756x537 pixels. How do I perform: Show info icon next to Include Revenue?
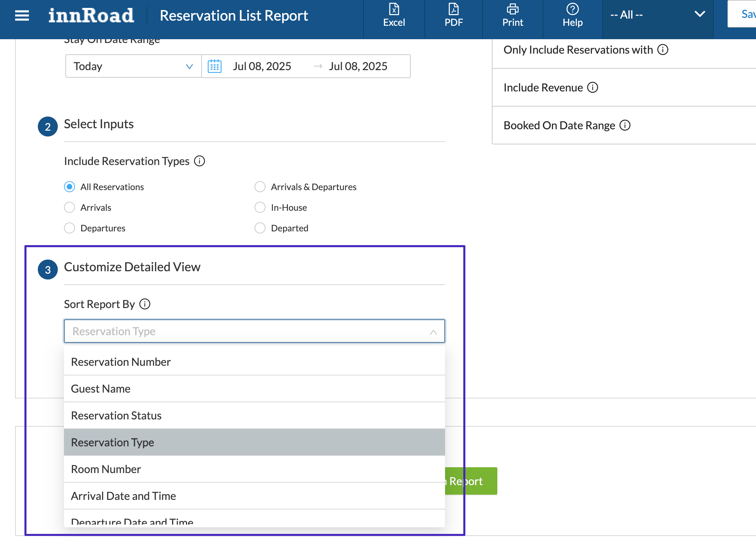(593, 87)
